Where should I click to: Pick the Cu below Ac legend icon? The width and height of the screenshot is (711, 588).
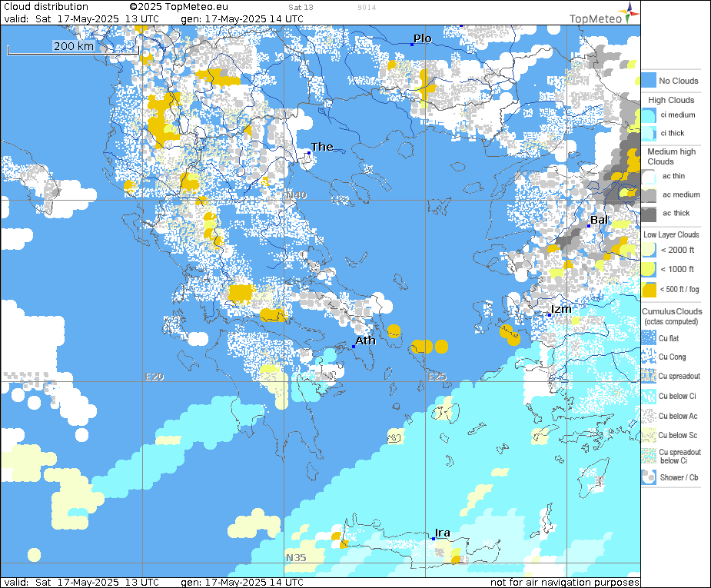[649, 416]
